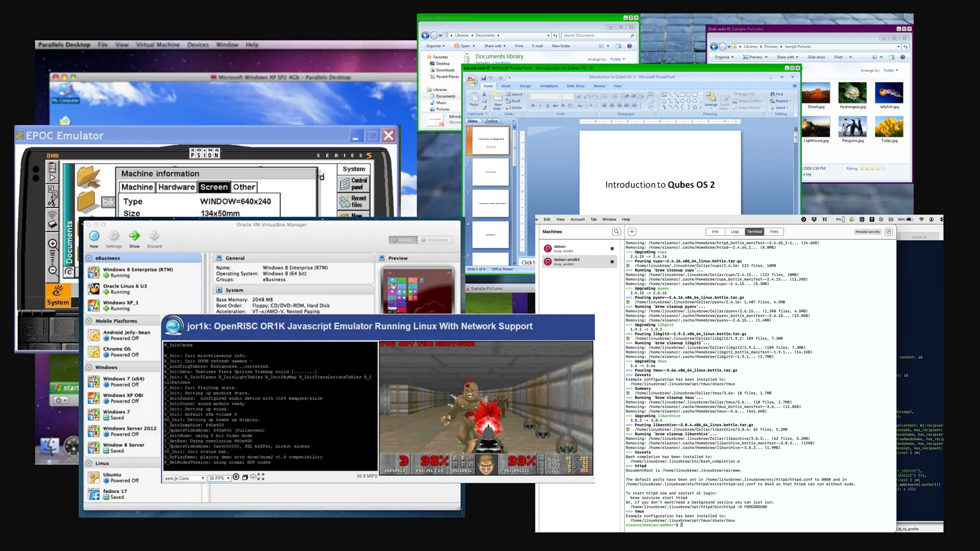Collapse the eBusiness group in VirtualBox
This screenshot has width=980, height=551.
click(89, 258)
